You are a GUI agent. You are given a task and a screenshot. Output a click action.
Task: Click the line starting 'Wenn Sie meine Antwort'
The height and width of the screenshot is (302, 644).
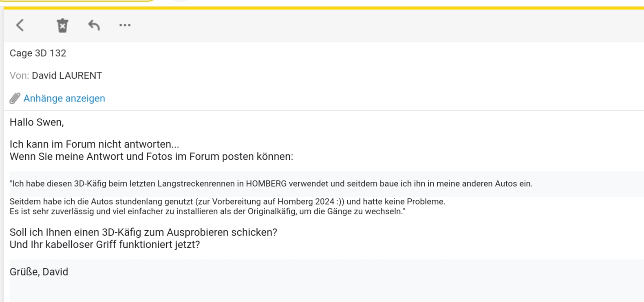(x=151, y=157)
